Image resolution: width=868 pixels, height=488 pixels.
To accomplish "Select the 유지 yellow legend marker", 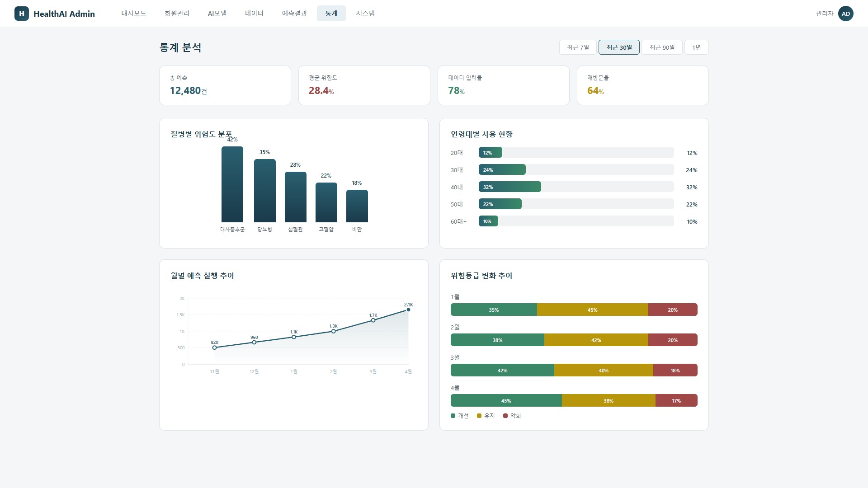I will [479, 416].
